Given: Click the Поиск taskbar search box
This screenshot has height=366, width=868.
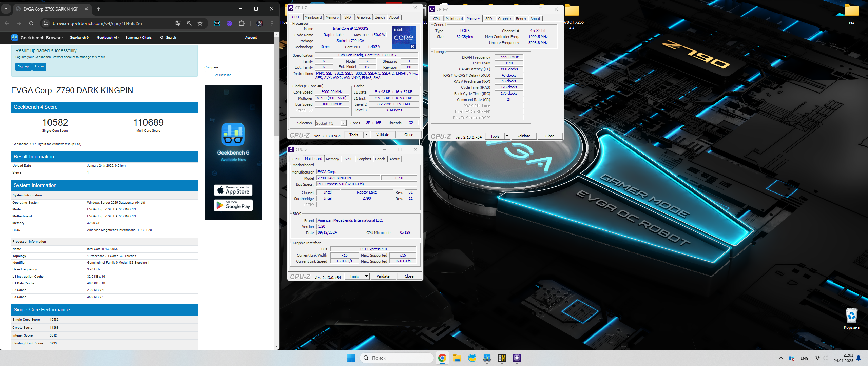Looking at the screenshot, I should coord(396,358).
